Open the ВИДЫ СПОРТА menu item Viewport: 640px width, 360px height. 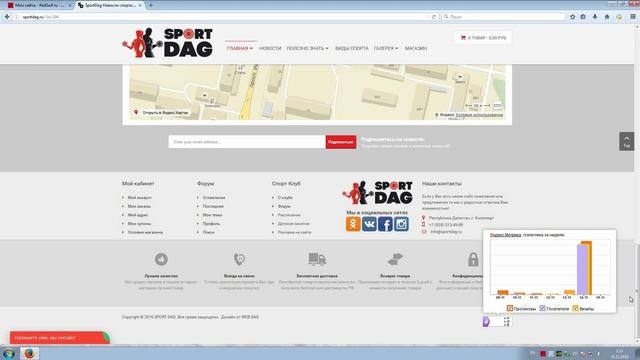[351, 48]
